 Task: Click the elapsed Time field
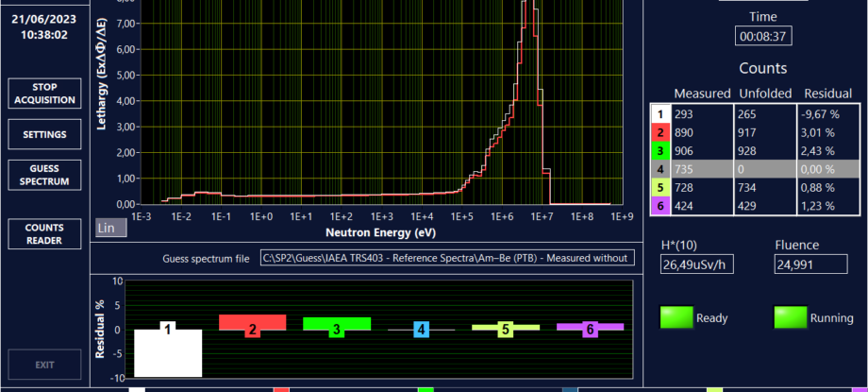pyautogui.click(x=762, y=36)
